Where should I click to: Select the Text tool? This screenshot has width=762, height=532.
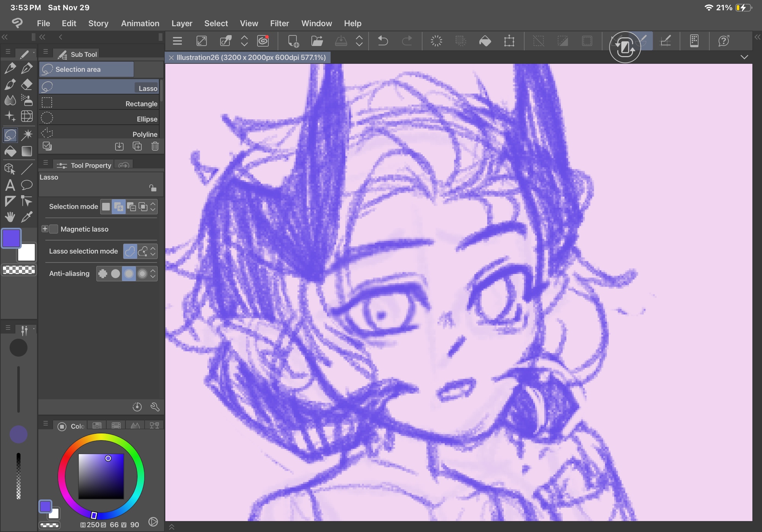tap(10, 185)
